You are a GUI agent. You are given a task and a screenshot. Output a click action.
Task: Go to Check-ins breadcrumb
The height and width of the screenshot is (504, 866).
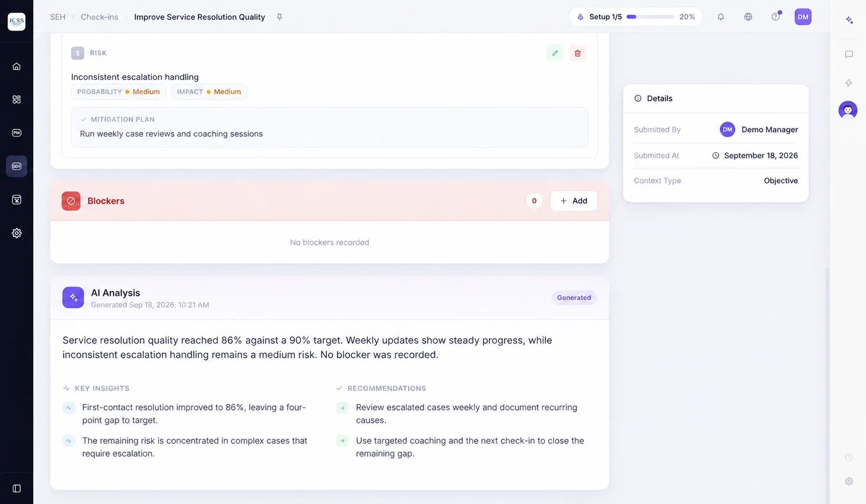pyautogui.click(x=100, y=17)
